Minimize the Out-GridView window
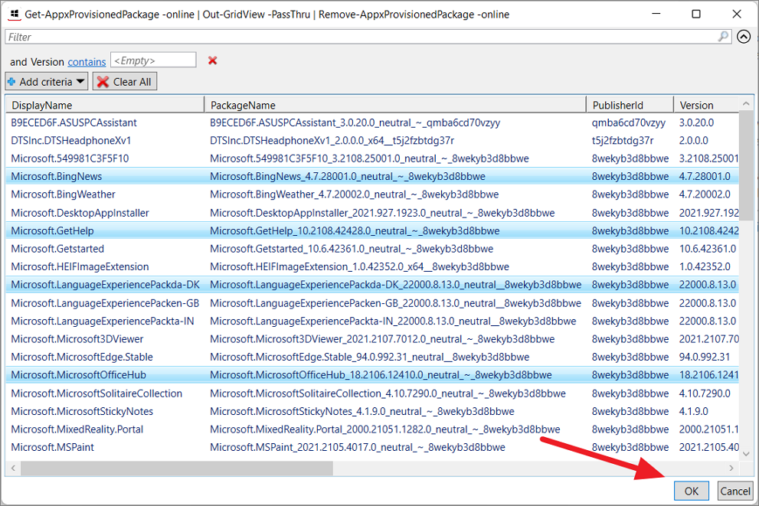The height and width of the screenshot is (506, 759). tap(656, 14)
